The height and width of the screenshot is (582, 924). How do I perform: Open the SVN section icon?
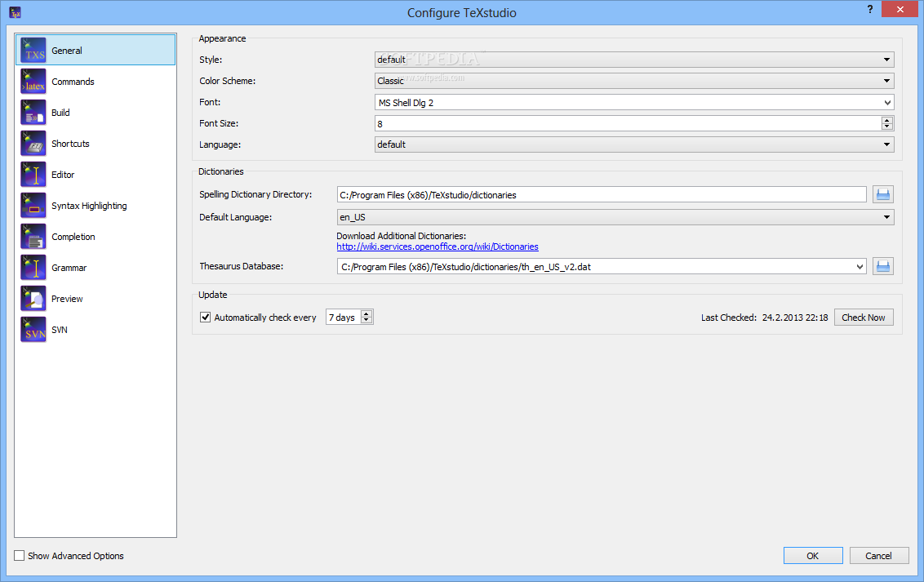click(33, 330)
